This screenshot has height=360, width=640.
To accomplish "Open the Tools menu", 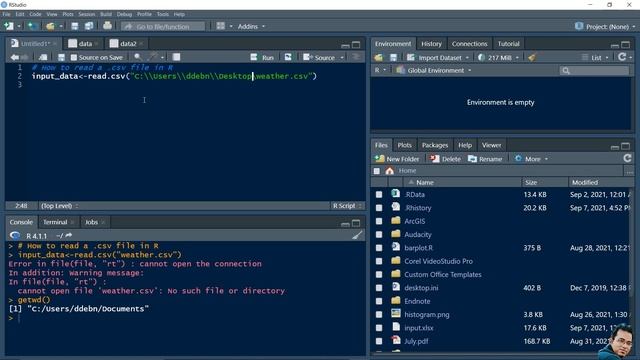I will (x=162, y=14).
